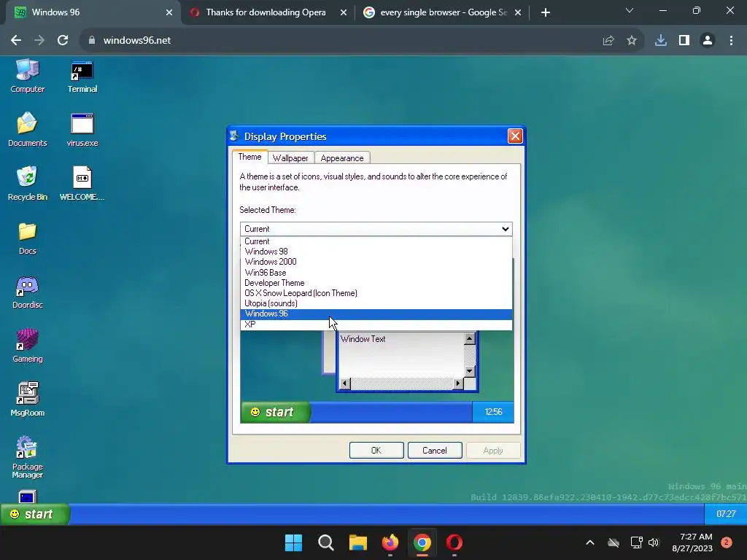Choose the Windows 98 theme option
The width and height of the screenshot is (747, 560).
(x=376, y=252)
